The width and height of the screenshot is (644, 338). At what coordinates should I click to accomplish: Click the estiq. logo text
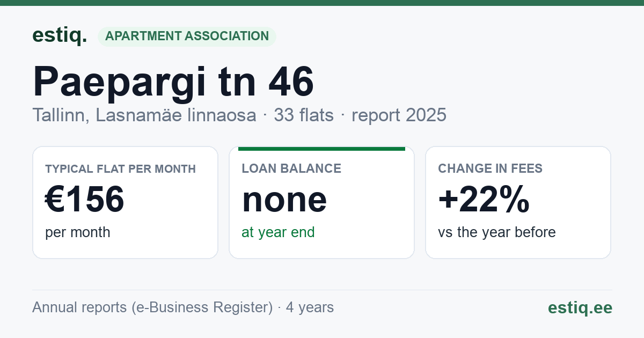click(60, 36)
